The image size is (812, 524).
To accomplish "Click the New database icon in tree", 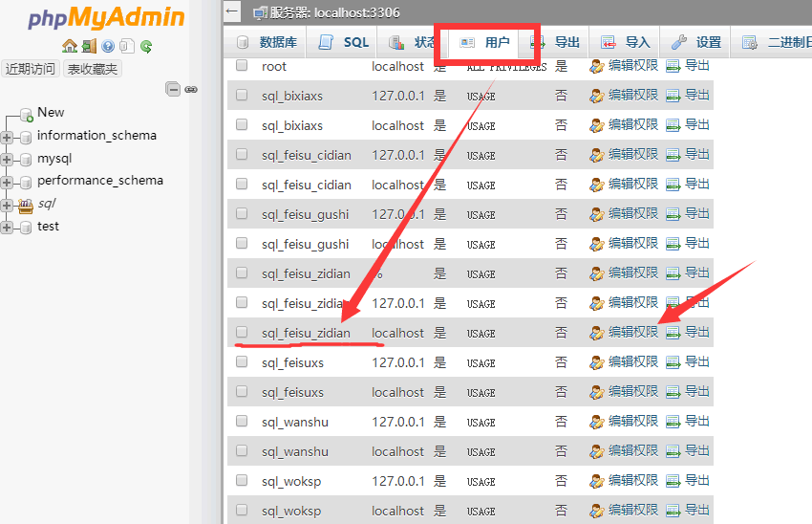I will point(26,115).
